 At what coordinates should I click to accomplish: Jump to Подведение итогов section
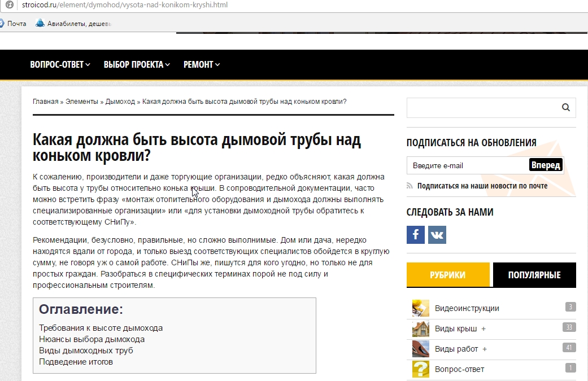coord(76,361)
